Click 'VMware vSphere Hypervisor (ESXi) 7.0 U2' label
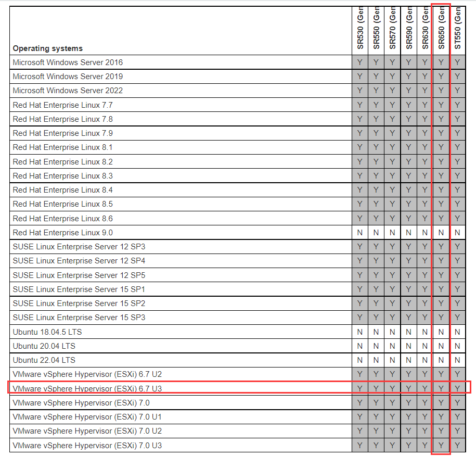The height and width of the screenshot is (456, 476). click(87, 431)
